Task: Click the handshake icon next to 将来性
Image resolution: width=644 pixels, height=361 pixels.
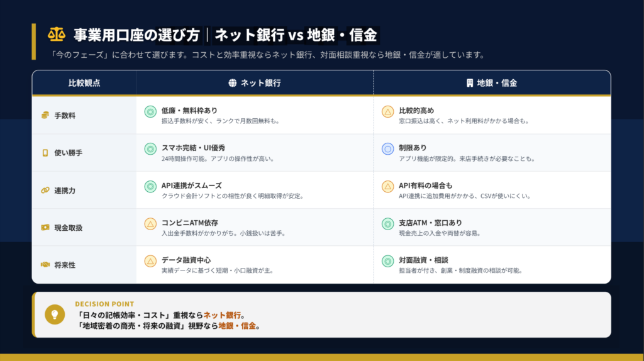Action: [45, 264]
